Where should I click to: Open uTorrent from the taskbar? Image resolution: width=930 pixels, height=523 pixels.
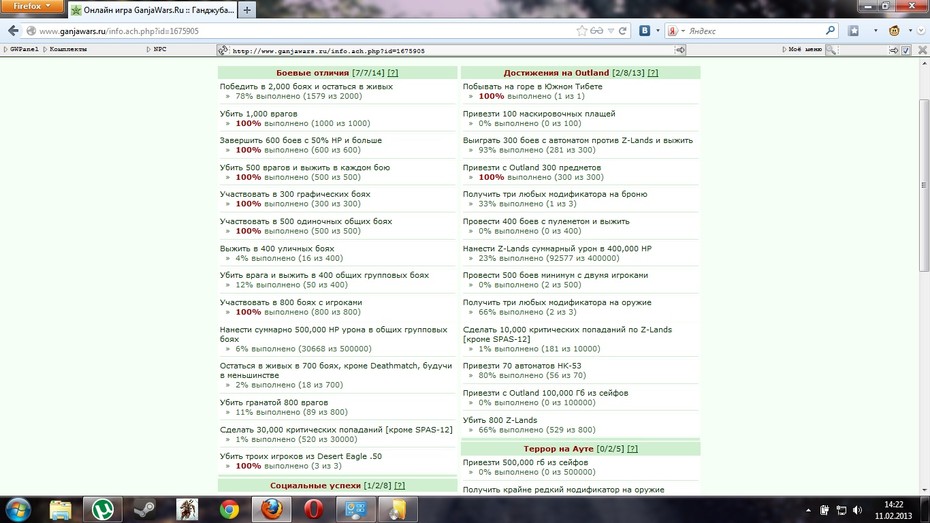[x=103, y=509]
